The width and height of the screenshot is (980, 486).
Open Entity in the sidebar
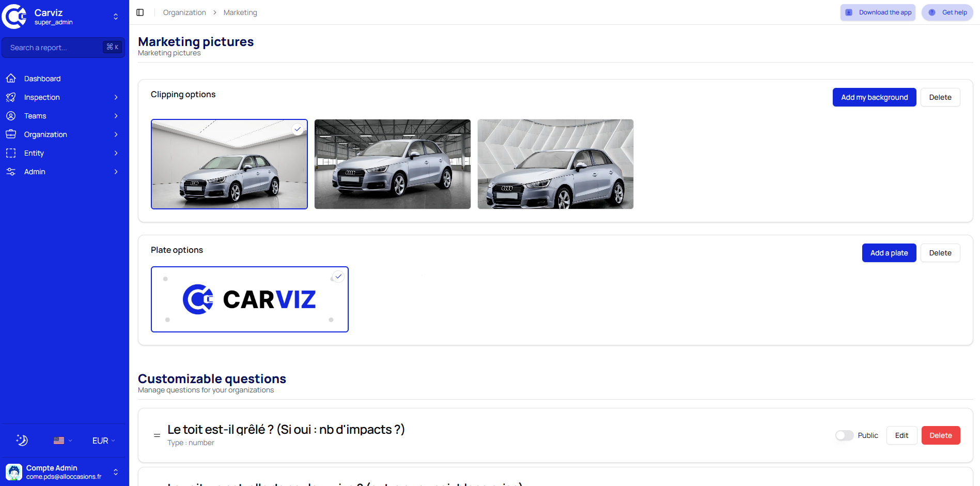point(64,153)
